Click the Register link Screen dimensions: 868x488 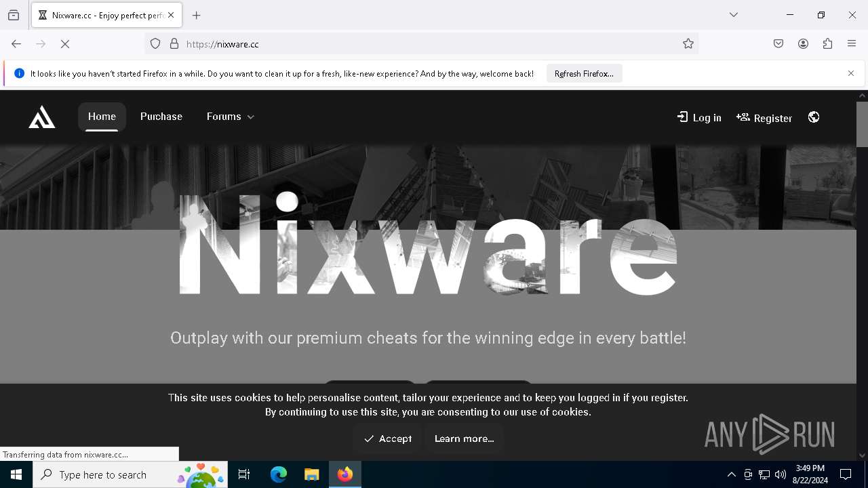coord(764,117)
